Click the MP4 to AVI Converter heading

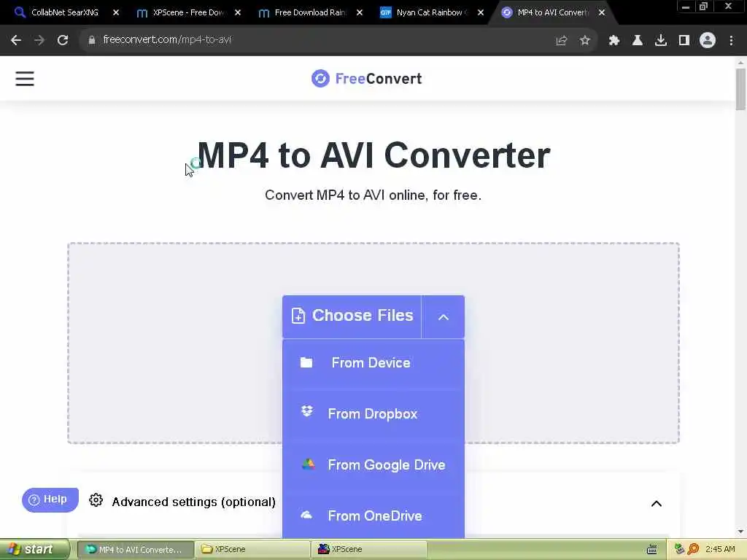(x=373, y=155)
